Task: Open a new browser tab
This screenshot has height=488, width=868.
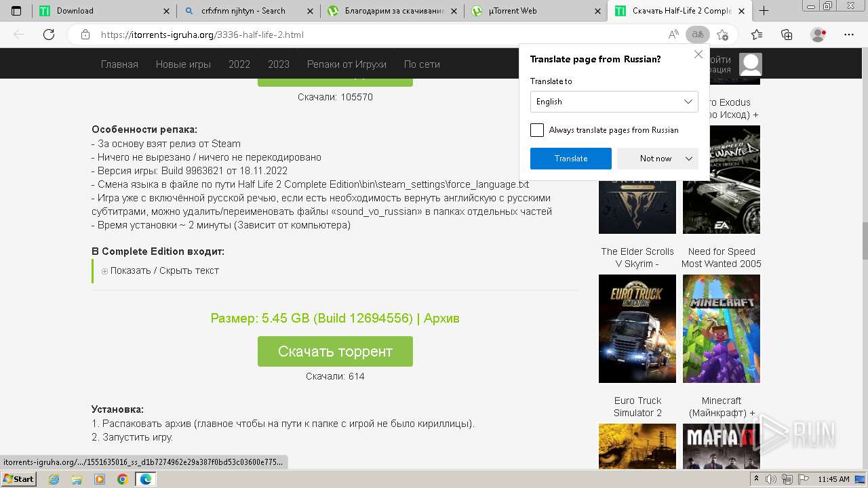Action: (764, 11)
